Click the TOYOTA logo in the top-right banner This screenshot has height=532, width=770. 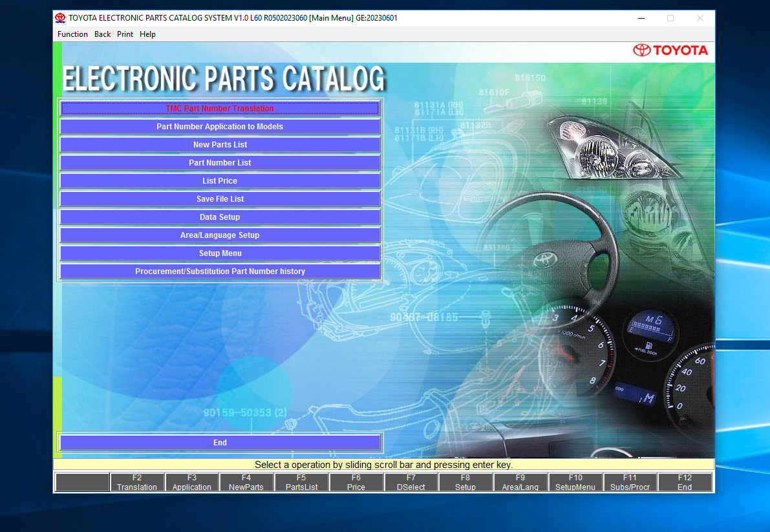[670, 50]
